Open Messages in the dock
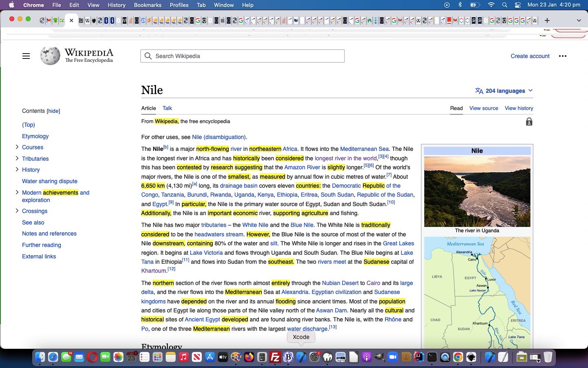Screen dimensions: 588x368 click(66, 357)
